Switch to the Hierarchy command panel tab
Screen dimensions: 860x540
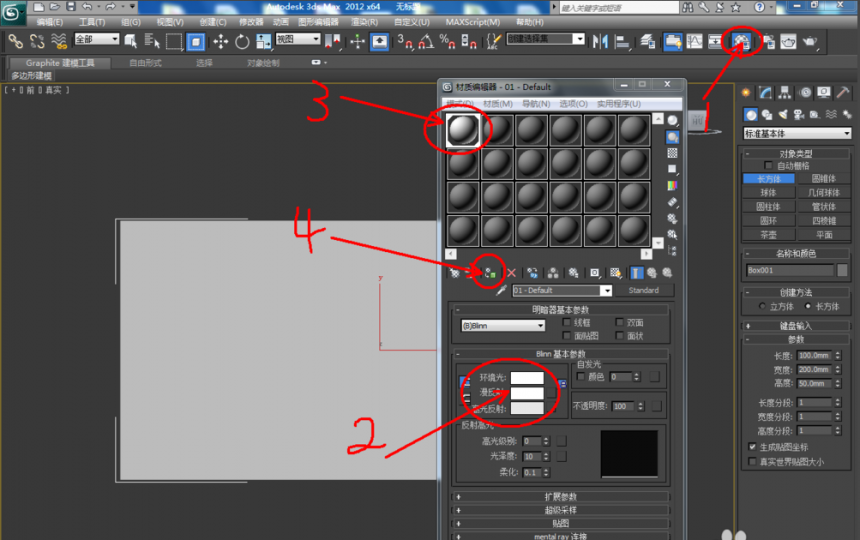click(x=785, y=93)
